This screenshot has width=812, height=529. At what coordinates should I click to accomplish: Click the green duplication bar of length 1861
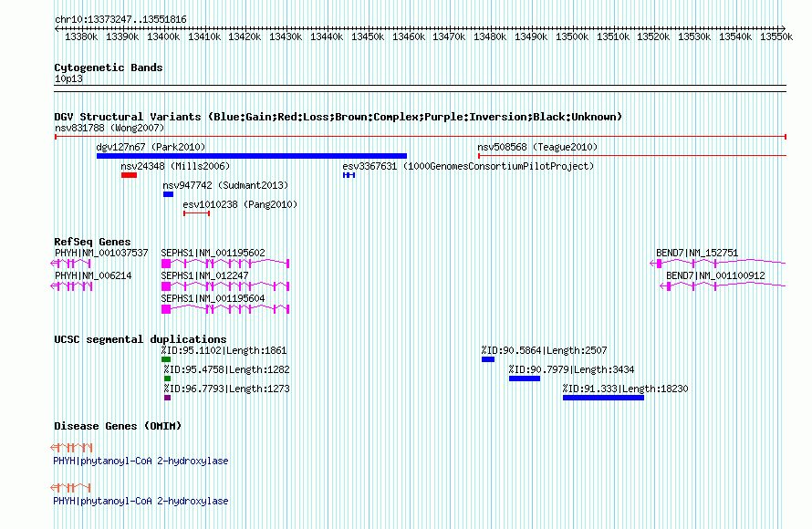tap(166, 359)
